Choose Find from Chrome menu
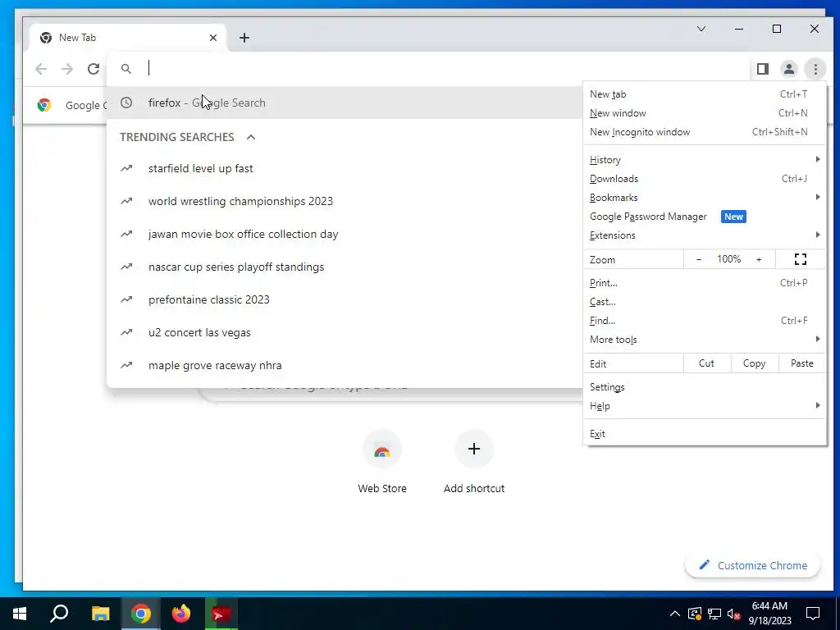This screenshot has height=630, width=840. click(x=705, y=321)
